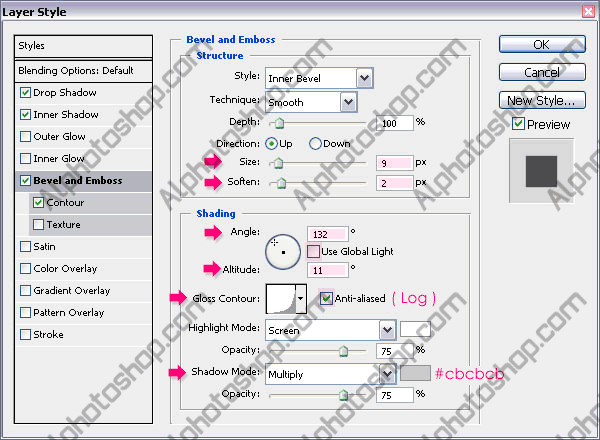
Task: Check Use Global Light
Action: [x=313, y=251]
